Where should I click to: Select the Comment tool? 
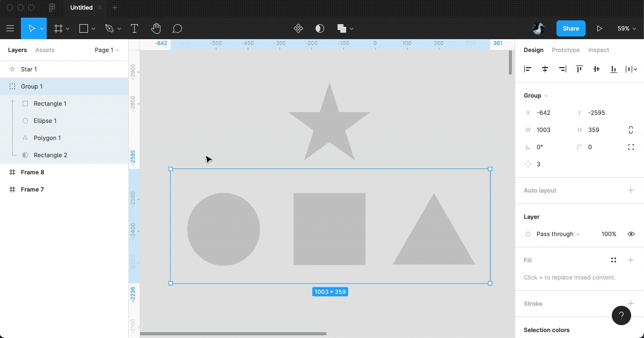(177, 28)
